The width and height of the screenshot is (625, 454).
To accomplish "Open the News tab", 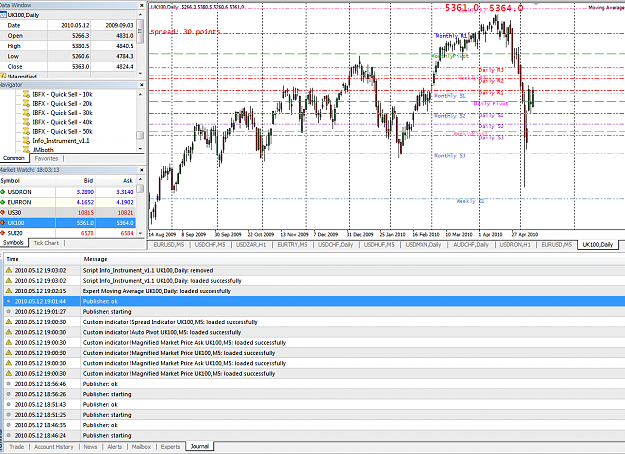I will pyautogui.click(x=90, y=447).
